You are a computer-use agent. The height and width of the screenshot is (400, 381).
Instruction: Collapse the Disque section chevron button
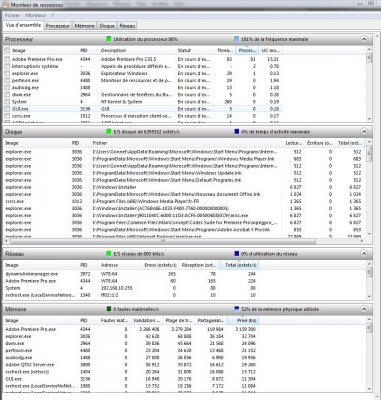click(x=364, y=132)
